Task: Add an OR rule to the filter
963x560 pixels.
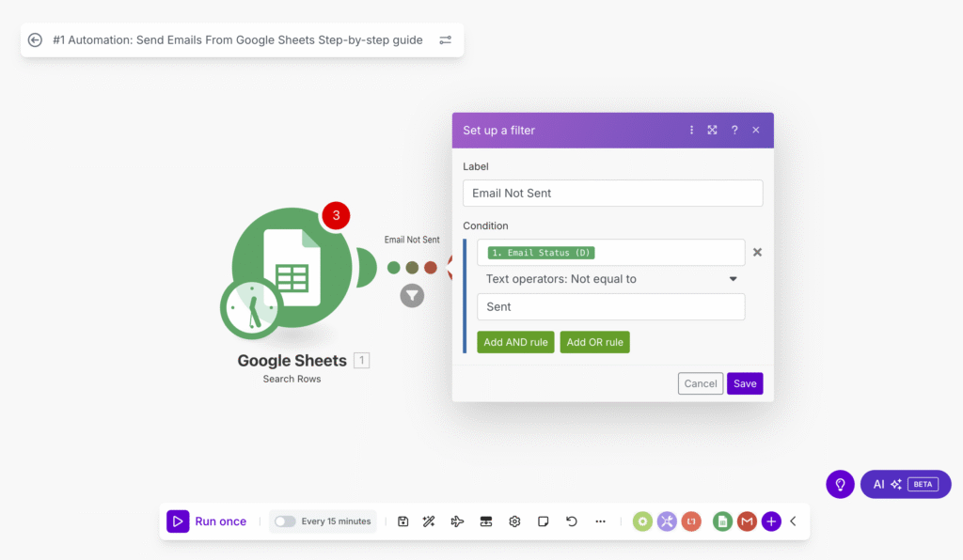Action: [x=594, y=342]
